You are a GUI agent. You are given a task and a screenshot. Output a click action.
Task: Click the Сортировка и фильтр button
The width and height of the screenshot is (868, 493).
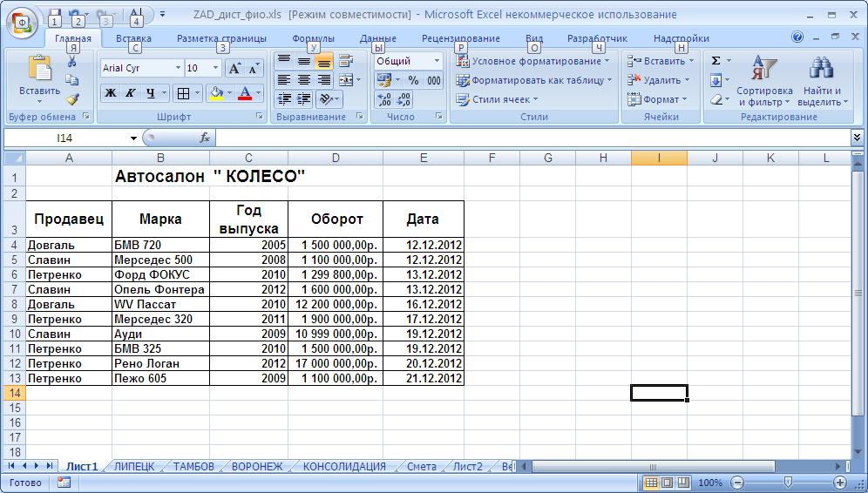pyautogui.click(x=764, y=84)
